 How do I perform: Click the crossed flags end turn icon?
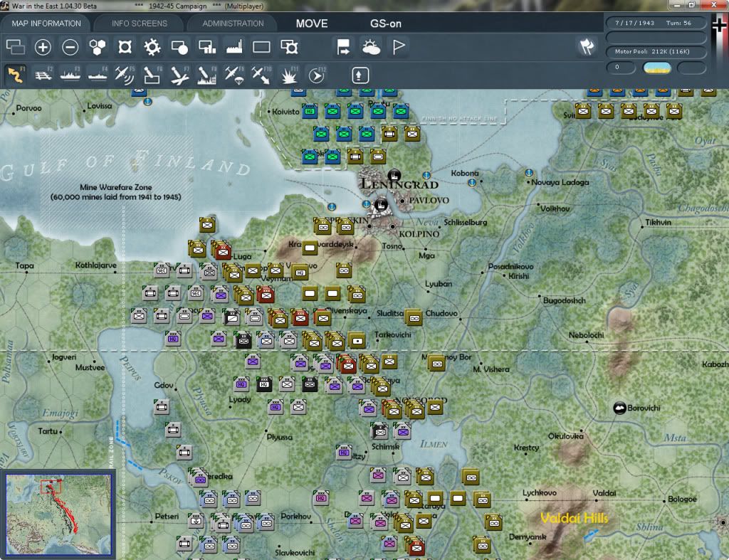[x=587, y=46]
